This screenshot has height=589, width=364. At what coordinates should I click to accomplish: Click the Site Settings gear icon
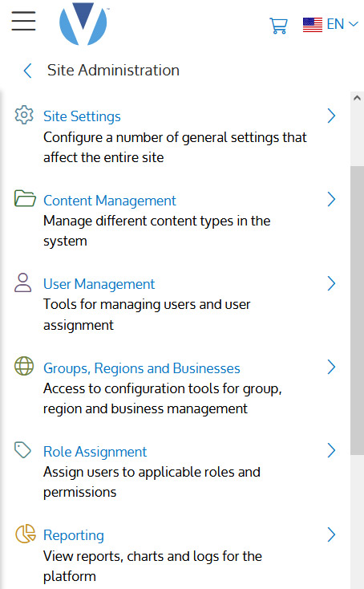pyautogui.click(x=24, y=115)
